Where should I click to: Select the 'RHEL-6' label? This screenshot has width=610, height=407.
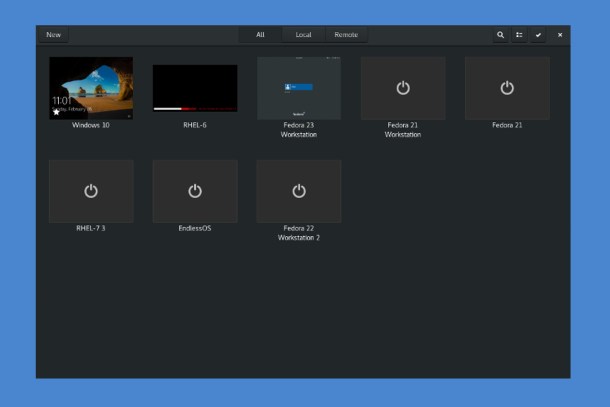click(195, 125)
